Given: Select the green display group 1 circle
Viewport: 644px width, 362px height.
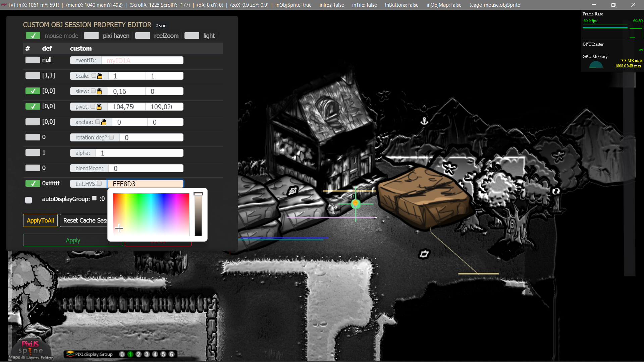Looking at the screenshot, I should [130, 354].
